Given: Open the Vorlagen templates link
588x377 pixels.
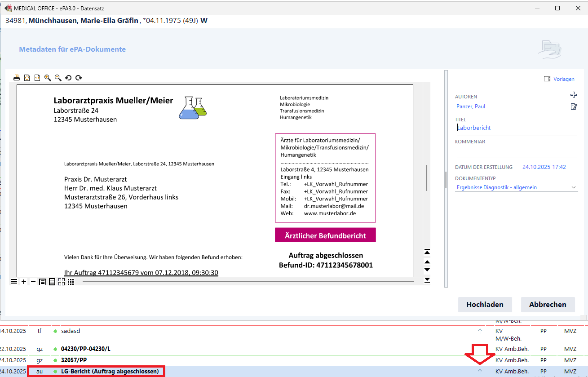Looking at the screenshot, I should 559,79.
